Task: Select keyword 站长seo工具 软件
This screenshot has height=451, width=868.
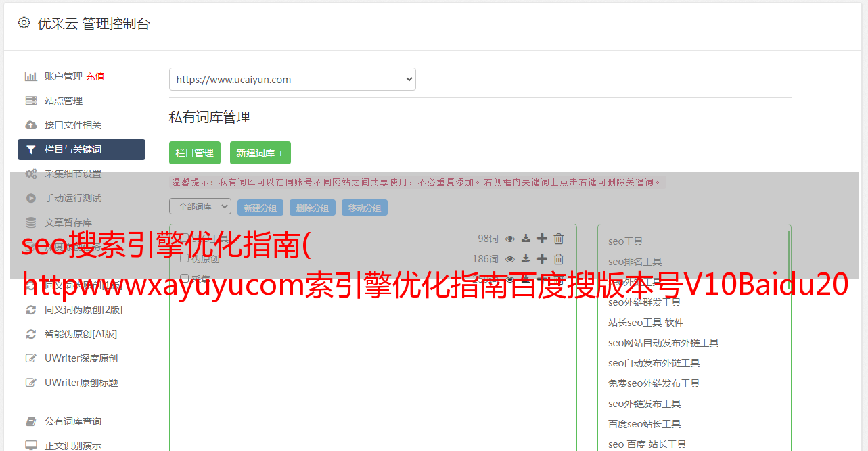Action: pyautogui.click(x=646, y=323)
